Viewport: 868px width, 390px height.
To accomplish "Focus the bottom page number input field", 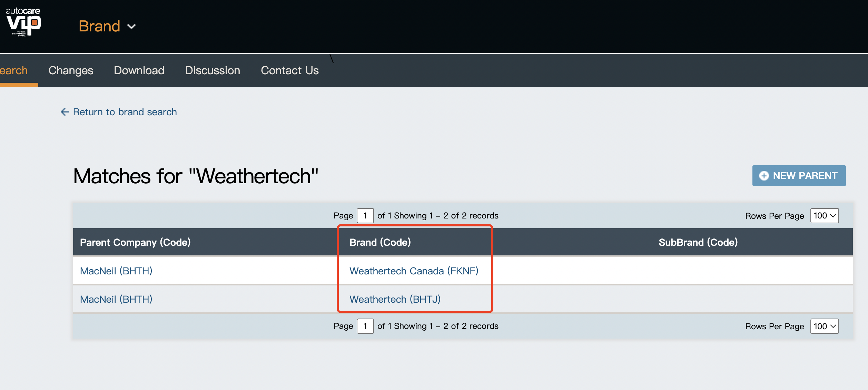I will tap(365, 326).
